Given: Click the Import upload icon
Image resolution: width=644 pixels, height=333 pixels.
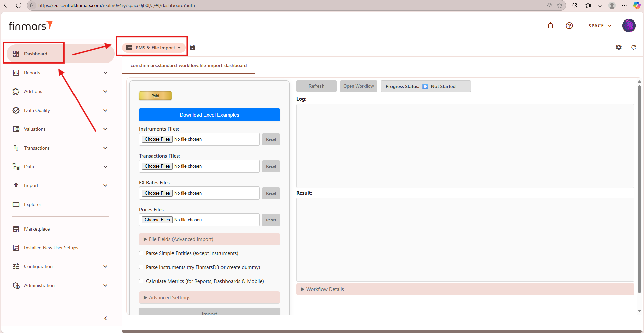Looking at the screenshot, I should (x=16, y=185).
